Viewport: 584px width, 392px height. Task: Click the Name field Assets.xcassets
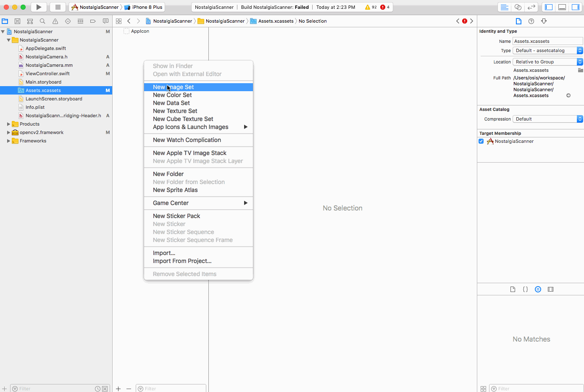tap(548, 41)
